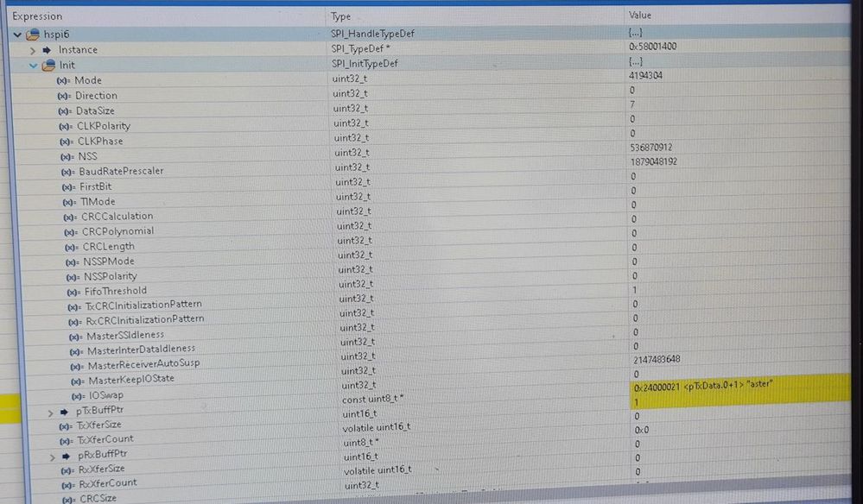Select the Init row label
This screenshot has width=863, height=504.
tap(67, 66)
